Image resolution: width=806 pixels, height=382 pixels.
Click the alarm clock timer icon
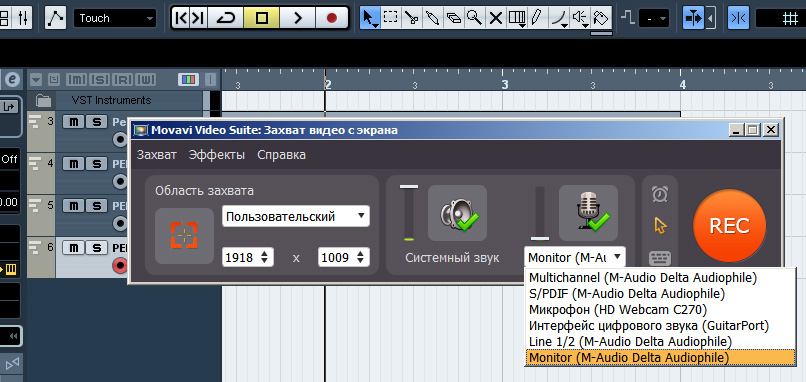click(x=660, y=194)
